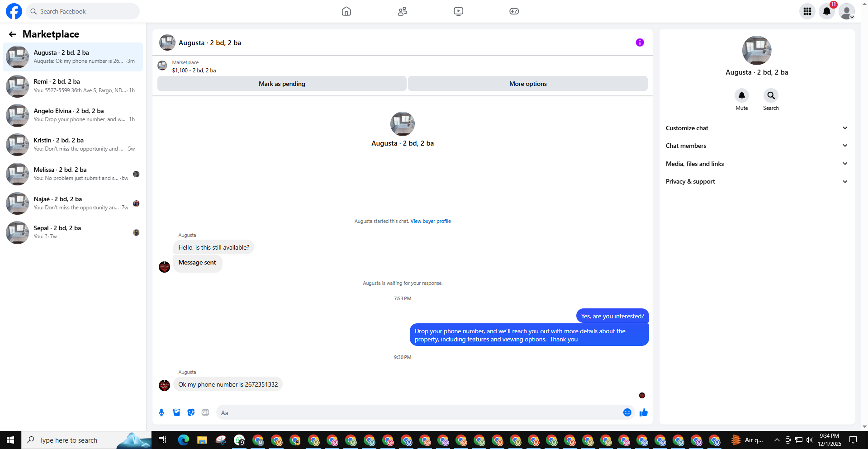Expand the Chat members section
868x449 pixels.
(757, 146)
